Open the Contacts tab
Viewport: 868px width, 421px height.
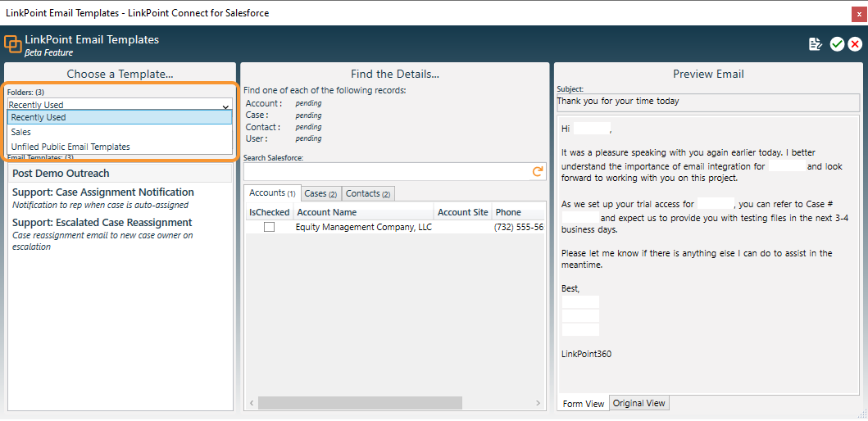click(x=368, y=193)
